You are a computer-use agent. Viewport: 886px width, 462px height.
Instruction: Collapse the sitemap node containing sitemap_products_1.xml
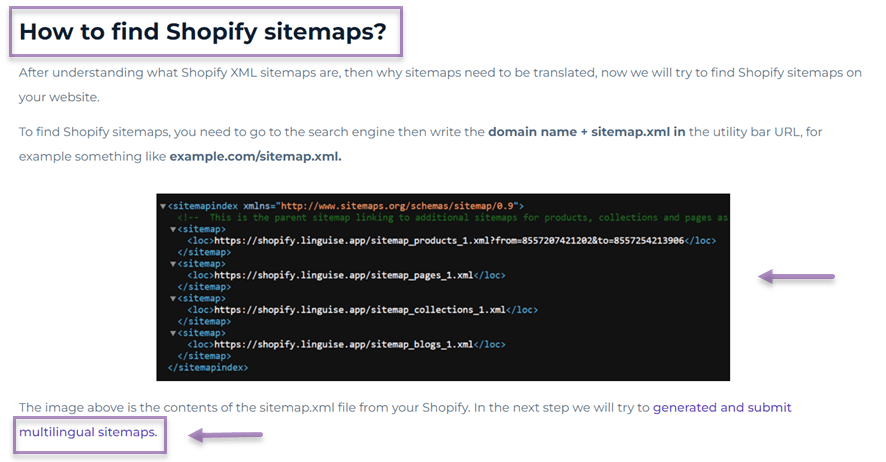pyautogui.click(x=173, y=229)
